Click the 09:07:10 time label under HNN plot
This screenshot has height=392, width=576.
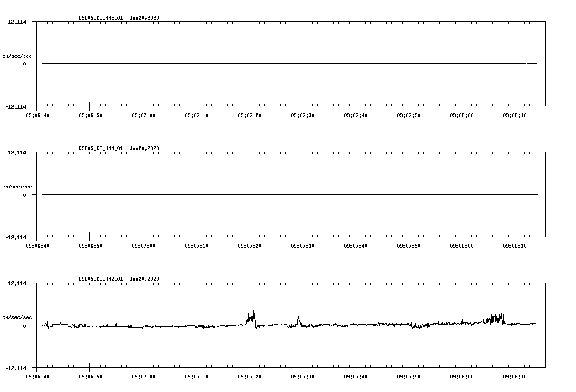click(x=196, y=246)
